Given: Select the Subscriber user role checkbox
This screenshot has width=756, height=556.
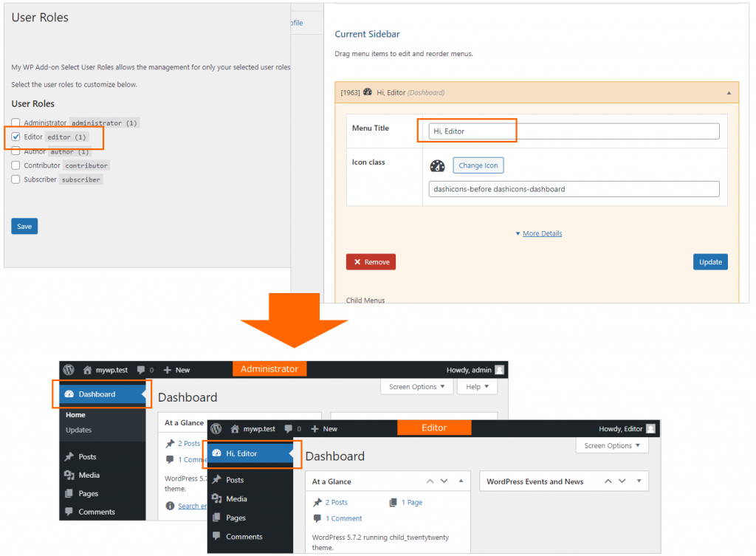Looking at the screenshot, I should 16,179.
